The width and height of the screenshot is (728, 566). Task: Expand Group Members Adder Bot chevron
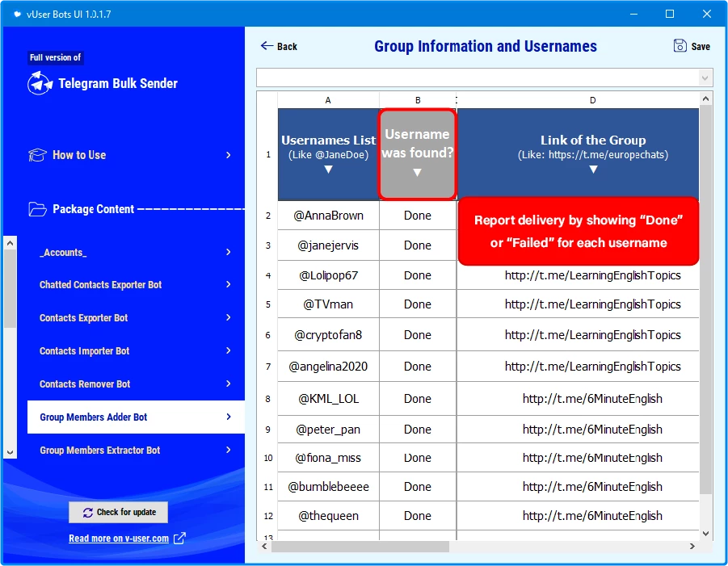click(229, 417)
